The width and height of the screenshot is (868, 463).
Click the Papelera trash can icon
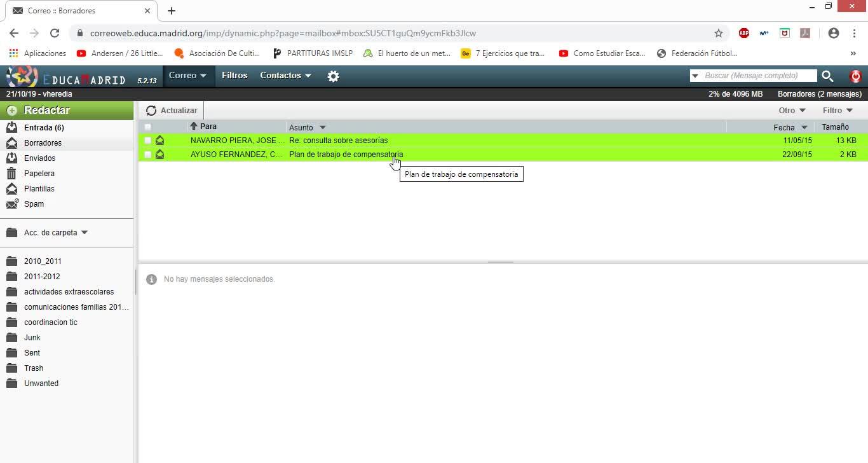point(11,173)
